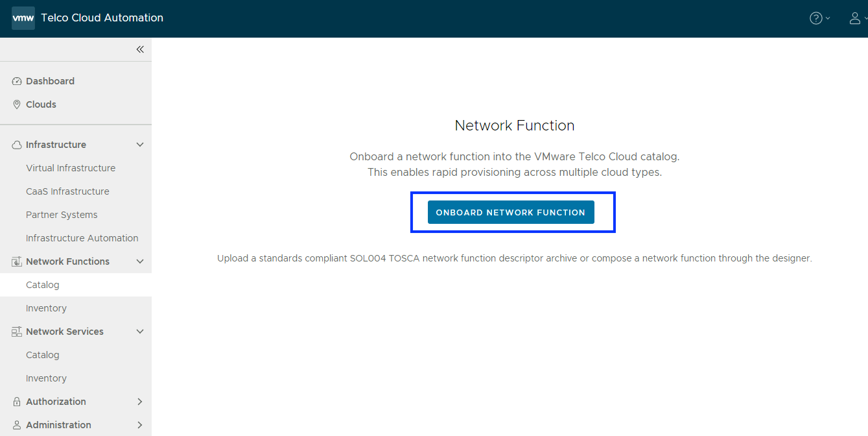868x436 pixels.
Task: Click the VMware logo icon
Action: pyautogui.click(x=23, y=18)
